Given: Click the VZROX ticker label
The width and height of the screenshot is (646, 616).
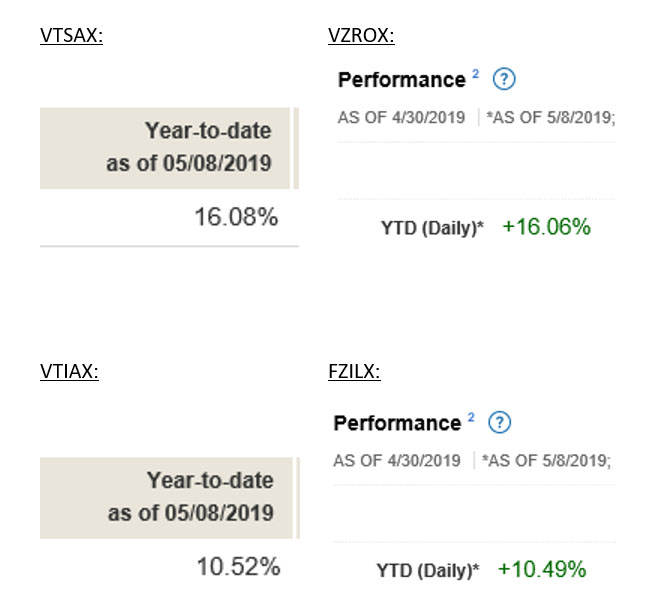Looking at the screenshot, I should coord(361,37).
